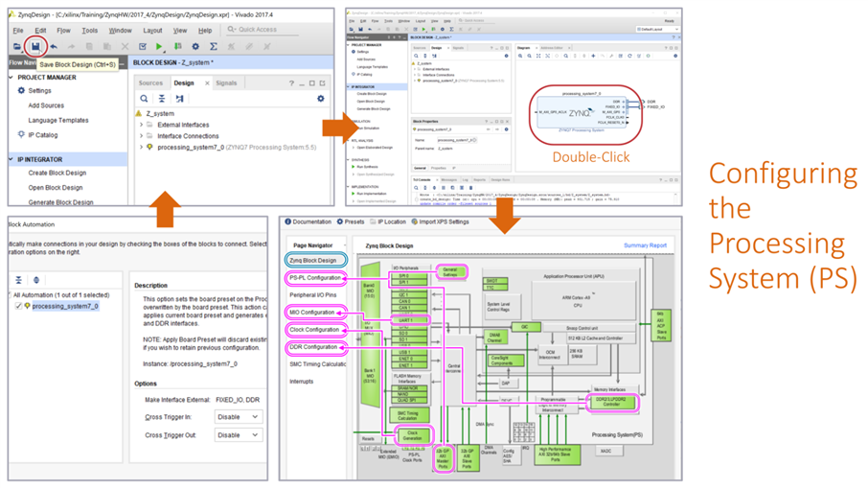
Task: Click DDR2/3 LPDDR2 Controller block in Zynq diagram
Action: point(611,402)
